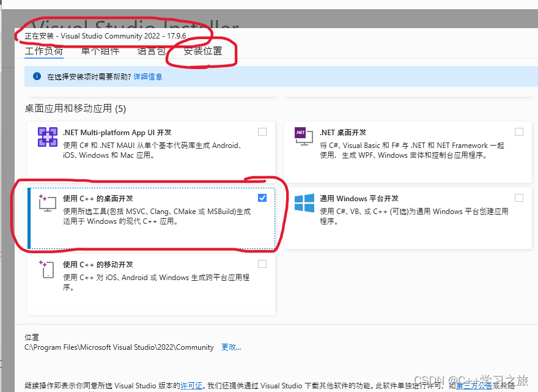The image size is (538, 392).
Task: Select the .NET 桌面开发 title
Action: click(x=343, y=133)
